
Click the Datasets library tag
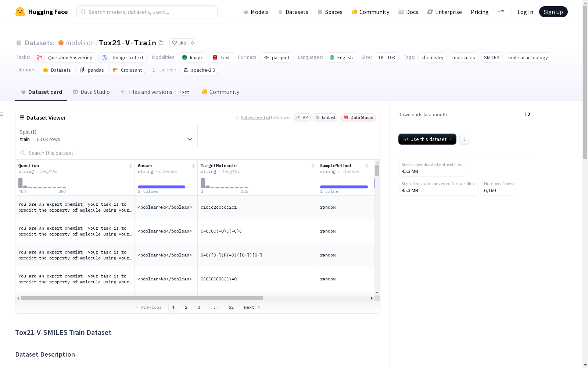[x=57, y=70]
